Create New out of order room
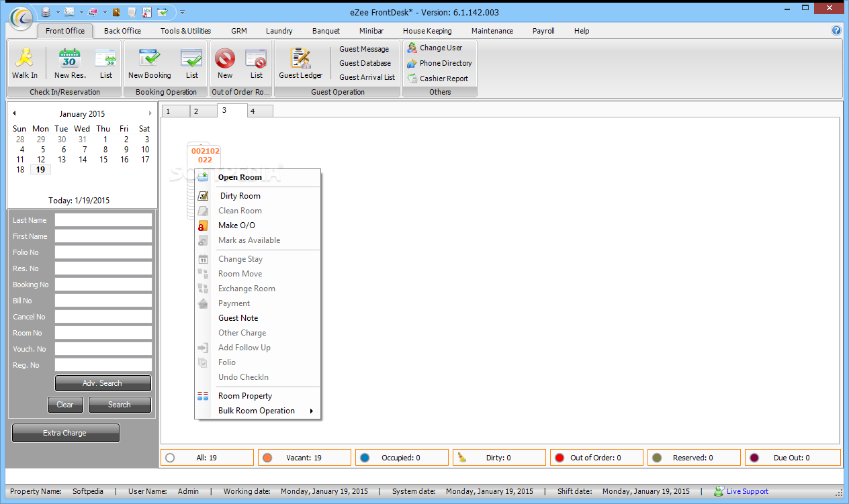Viewport: 849px width, 504px height. coord(225,64)
